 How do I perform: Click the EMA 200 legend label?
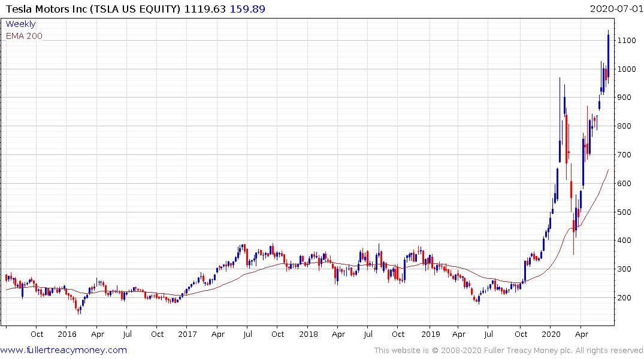[24, 36]
